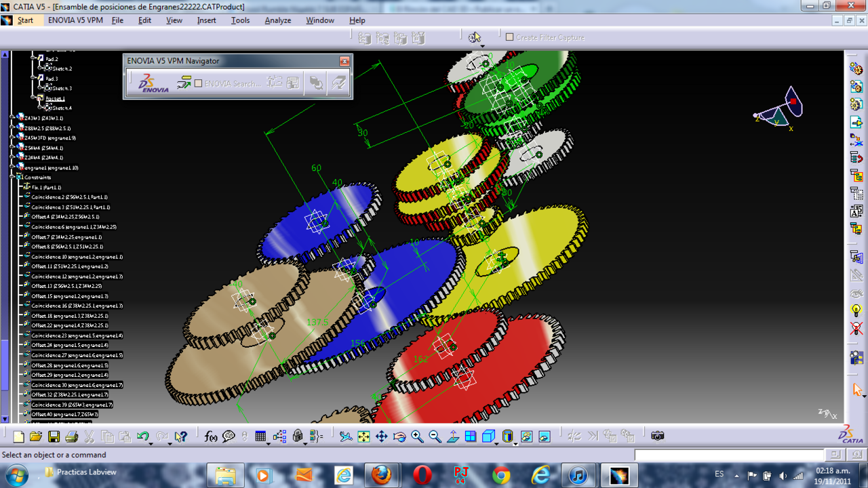Click the Connect icon in ENOVIA Navigator

click(x=184, y=83)
